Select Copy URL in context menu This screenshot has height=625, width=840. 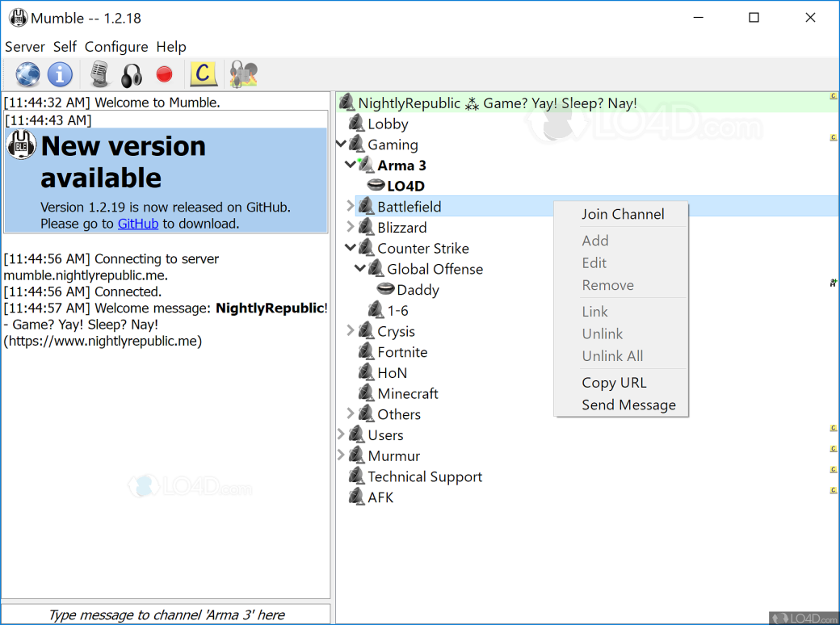point(614,383)
